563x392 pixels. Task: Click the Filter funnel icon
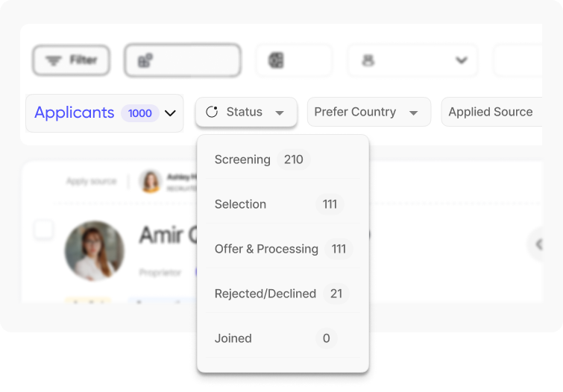(x=54, y=60)
